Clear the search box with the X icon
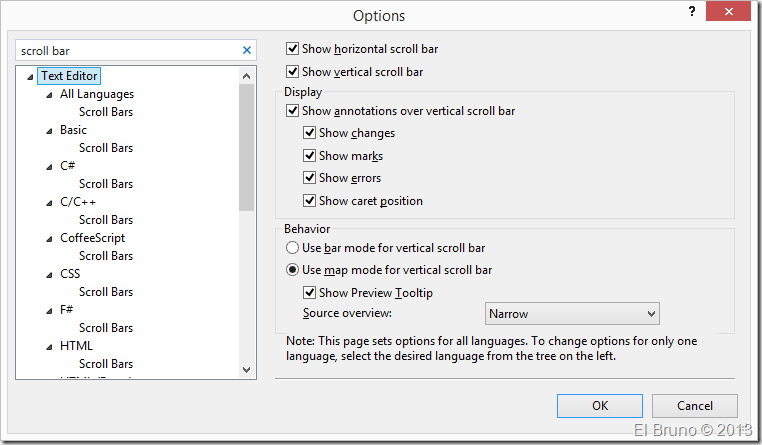This screenshot has height=445, width=762. 247,50
